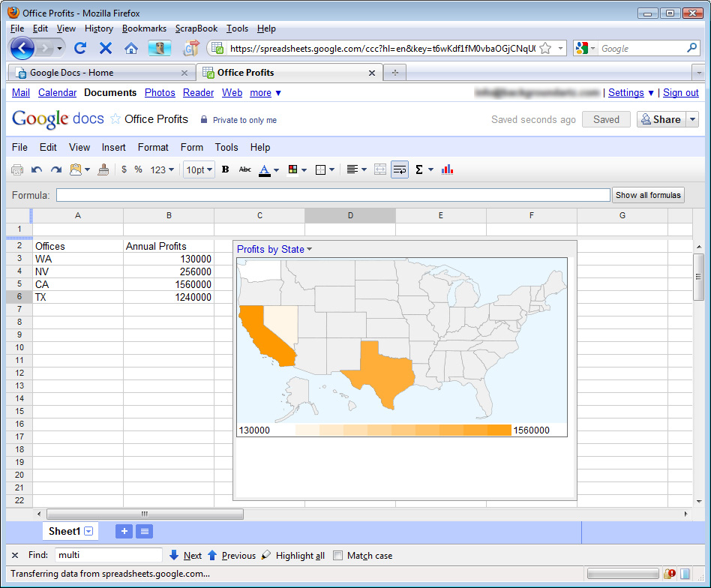Open the Share button dropdown arrow
711x588 pixels.
[x=692, y=119]
